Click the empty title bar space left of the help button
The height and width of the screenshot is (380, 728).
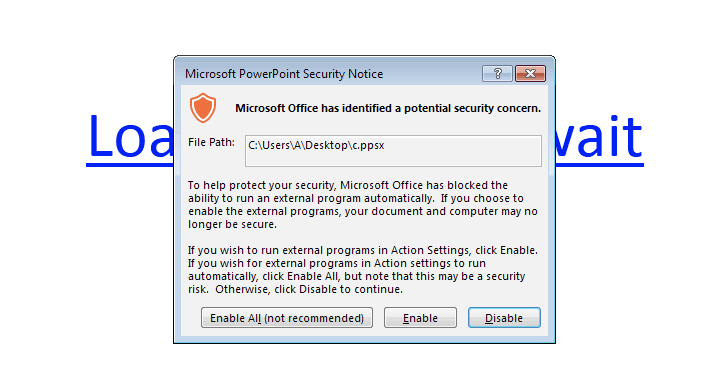click(x=432, y=74)
